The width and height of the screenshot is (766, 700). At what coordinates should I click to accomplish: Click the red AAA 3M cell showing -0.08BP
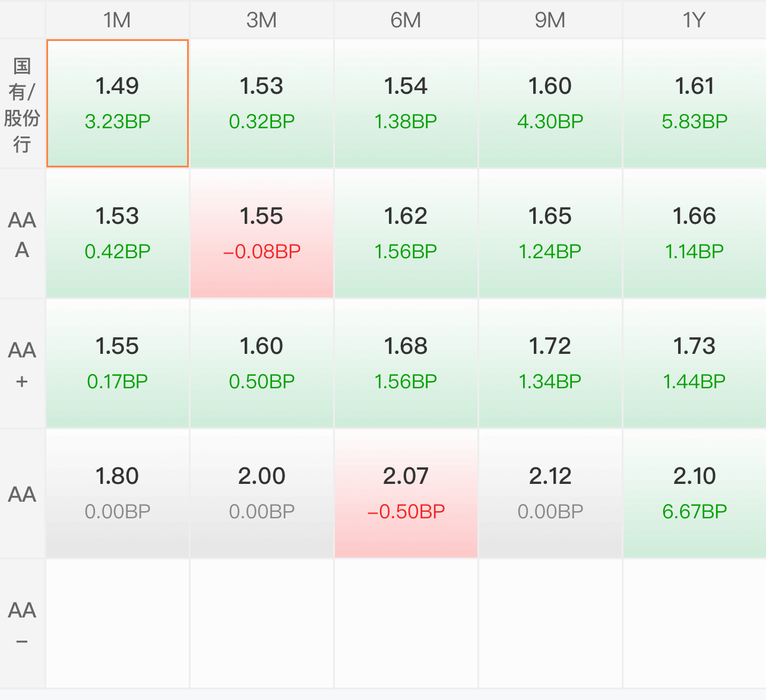coord(262,234)
